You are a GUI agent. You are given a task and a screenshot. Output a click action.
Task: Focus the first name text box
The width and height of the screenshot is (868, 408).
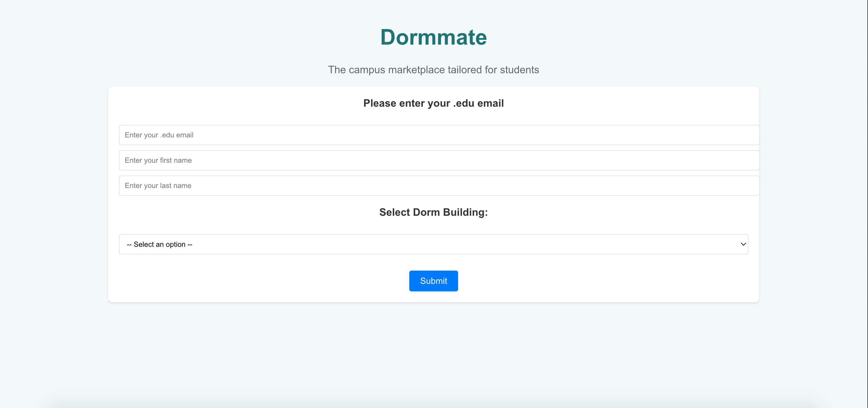(x=439, y=160)
